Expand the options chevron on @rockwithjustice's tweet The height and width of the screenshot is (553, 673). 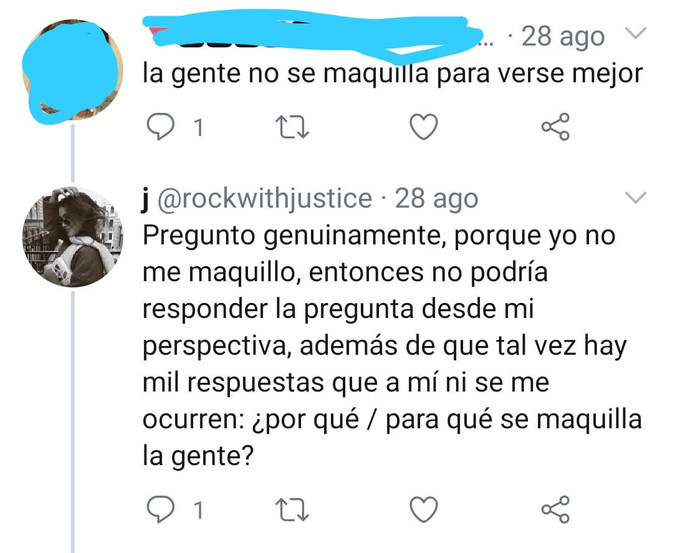click(635, 197)
